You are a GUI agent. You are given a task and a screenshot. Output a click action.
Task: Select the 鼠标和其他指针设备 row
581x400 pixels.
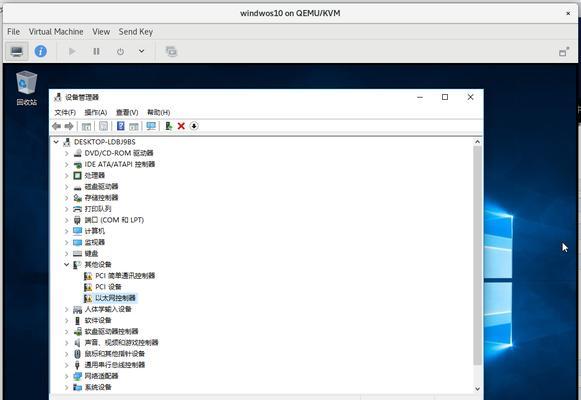(114, 353)
